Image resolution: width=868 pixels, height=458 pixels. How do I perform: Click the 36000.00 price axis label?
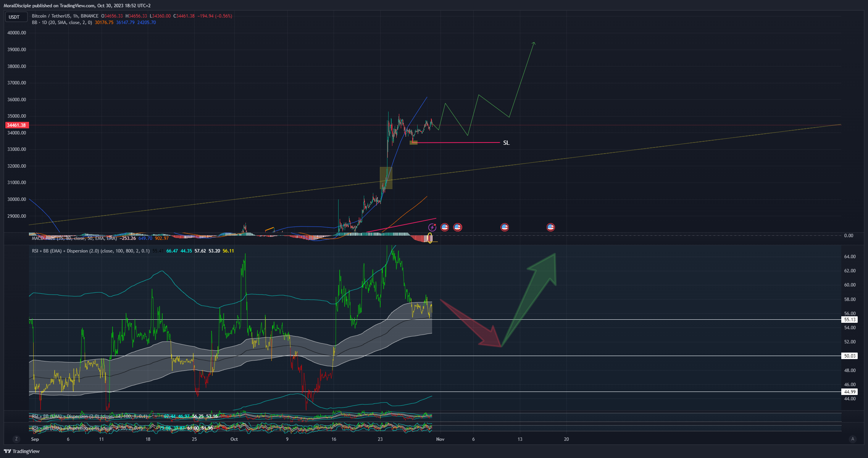(17, 100)
